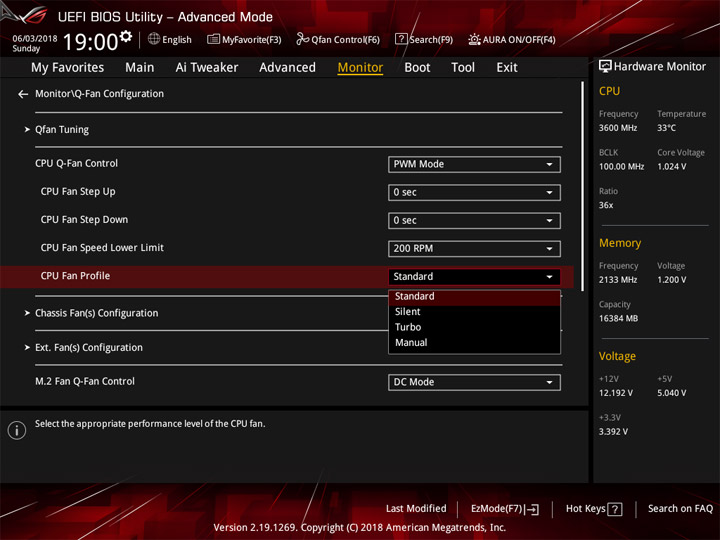
Task: Click Last Modified button
Action: 416,509
